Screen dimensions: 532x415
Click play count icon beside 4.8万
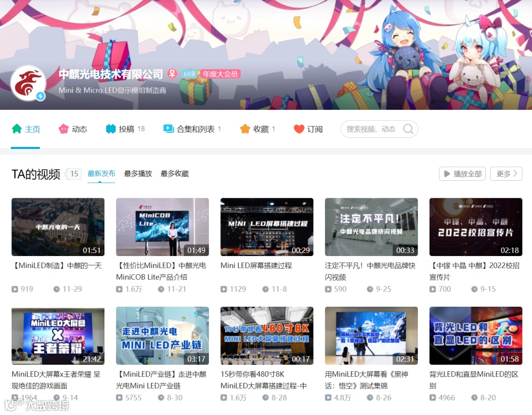coord(329,398)
